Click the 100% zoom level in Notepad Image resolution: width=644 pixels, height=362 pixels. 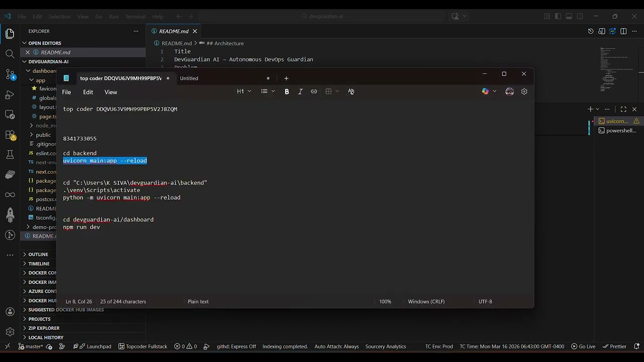[385, 302]
